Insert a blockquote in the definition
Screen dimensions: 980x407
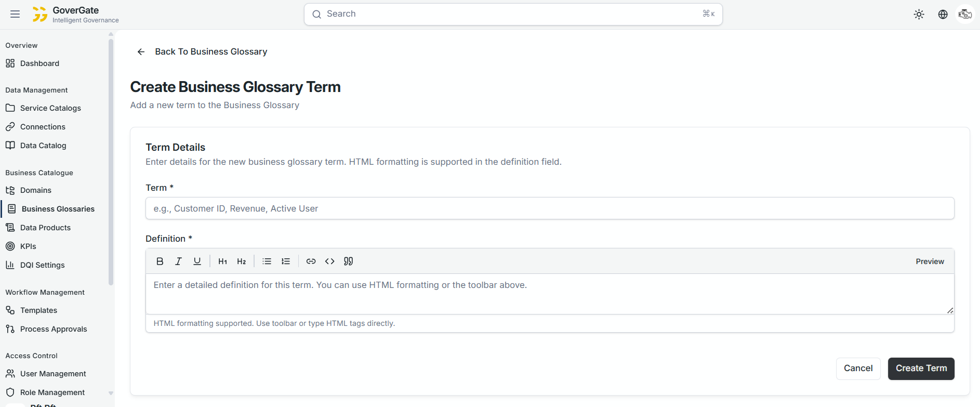click(x=348, y=261)
